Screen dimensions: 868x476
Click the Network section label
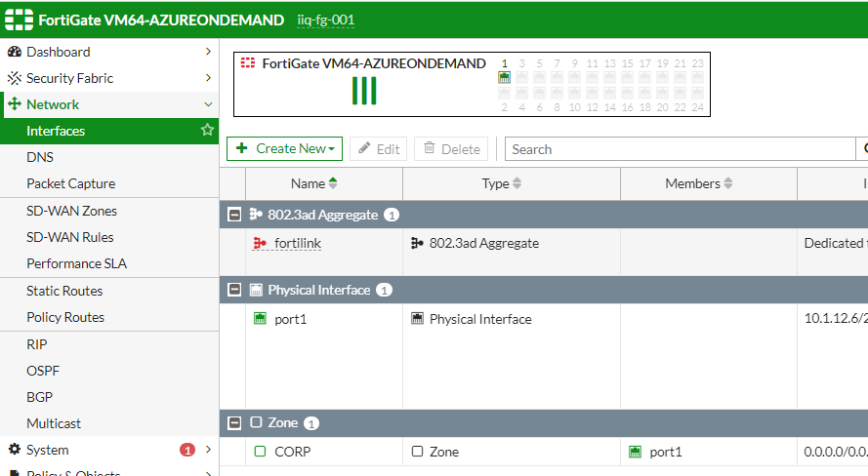point(53,104)
